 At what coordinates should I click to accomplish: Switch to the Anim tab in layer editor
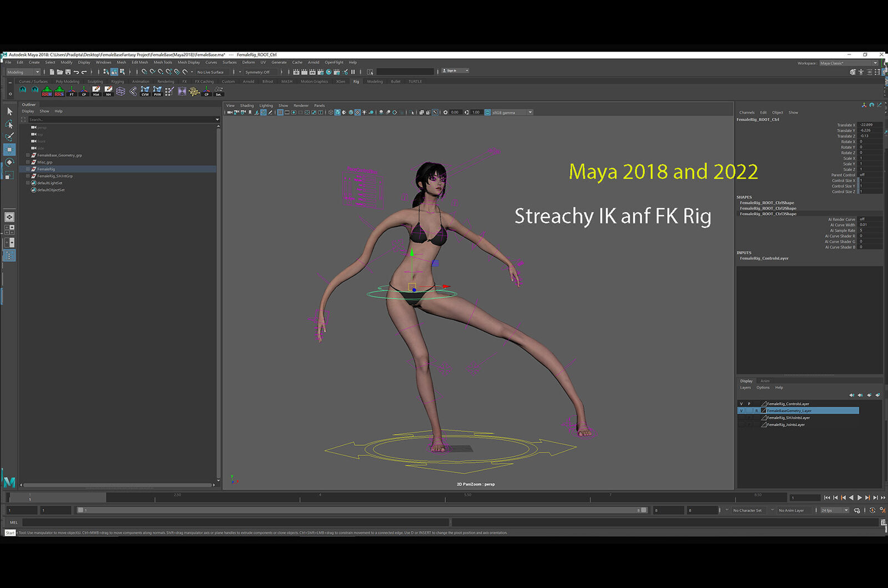(x=765, y=381)
